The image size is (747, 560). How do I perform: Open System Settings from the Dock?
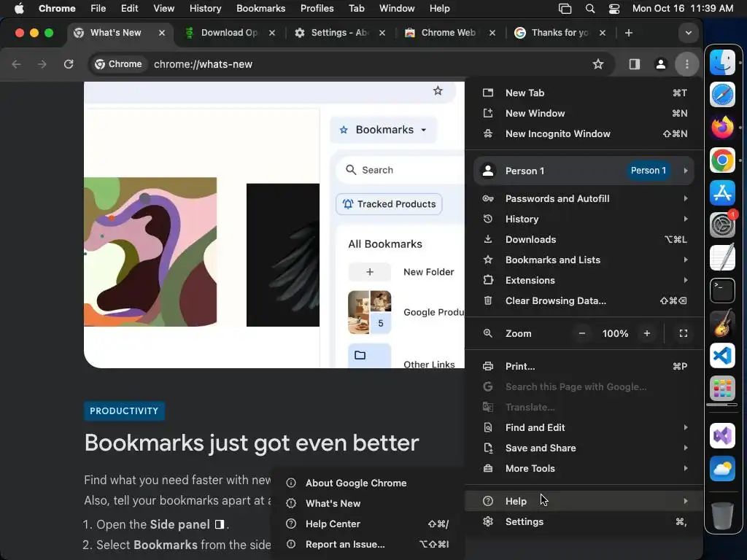[x=722, y=225]
